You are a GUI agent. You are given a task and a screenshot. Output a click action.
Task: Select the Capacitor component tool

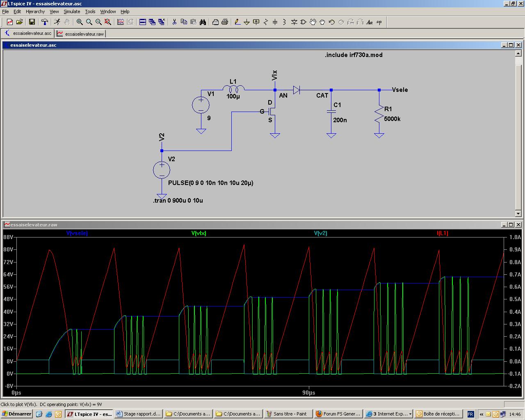coord(275,22)
